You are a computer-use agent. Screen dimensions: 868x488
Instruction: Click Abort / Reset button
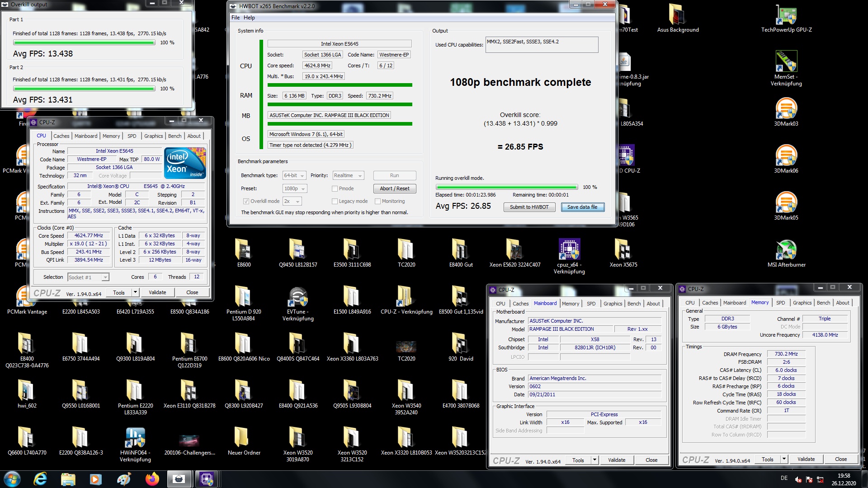pyautogui.click(x=394, y=189)
